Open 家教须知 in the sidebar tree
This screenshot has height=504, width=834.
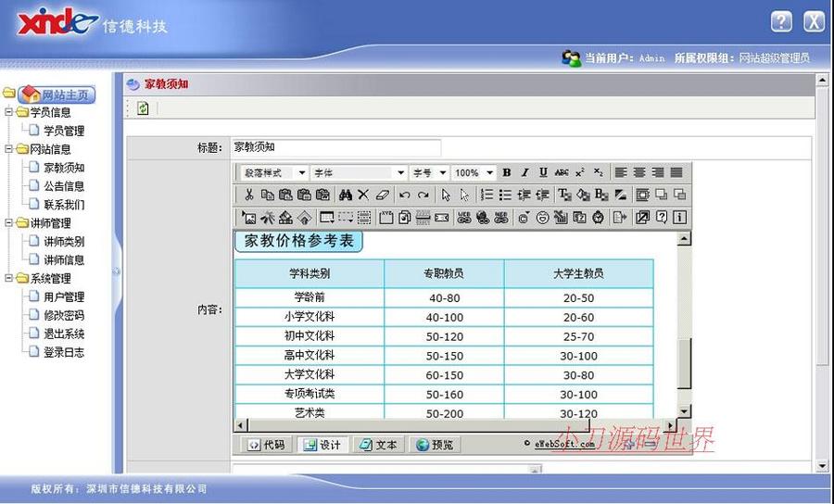64,168
